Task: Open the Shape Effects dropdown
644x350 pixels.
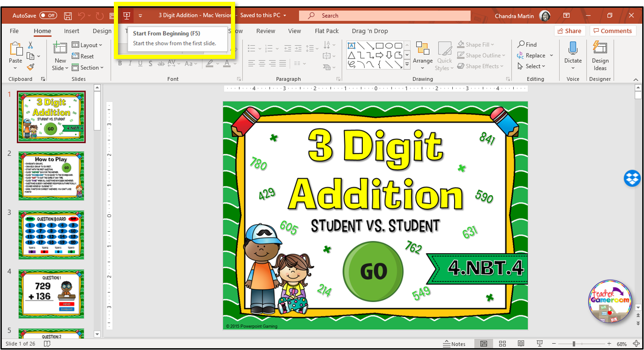Action: (480, 66)
